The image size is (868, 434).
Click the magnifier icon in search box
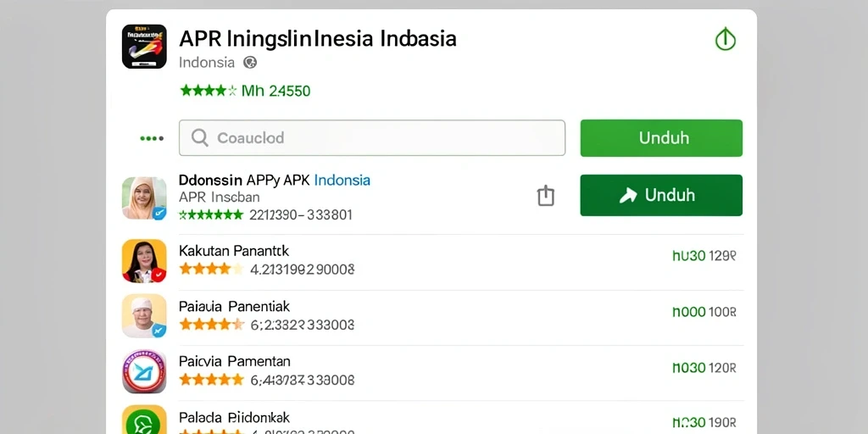[199, 138]
